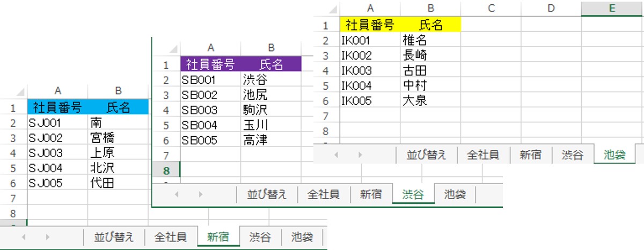Select column A header in the SB sheet window
The width and height of the screenshot is (644, 250).
coord(211,48)
